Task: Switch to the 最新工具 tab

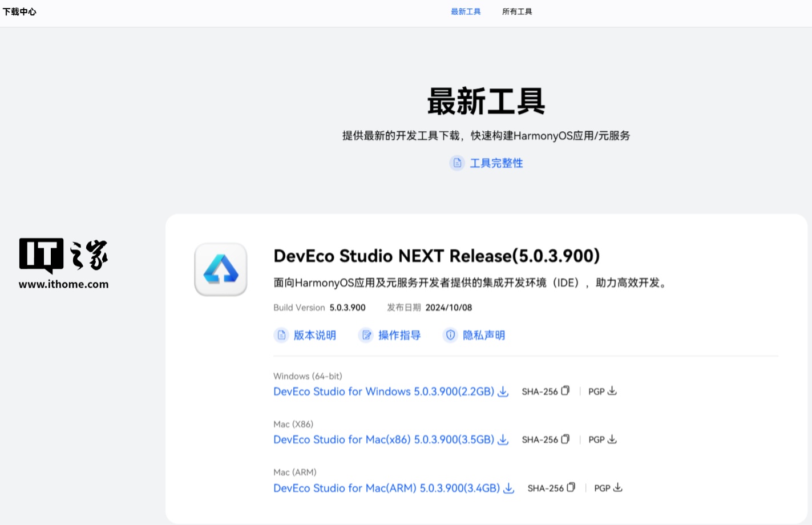Action: pyautogui.click(x=466, y=11)
